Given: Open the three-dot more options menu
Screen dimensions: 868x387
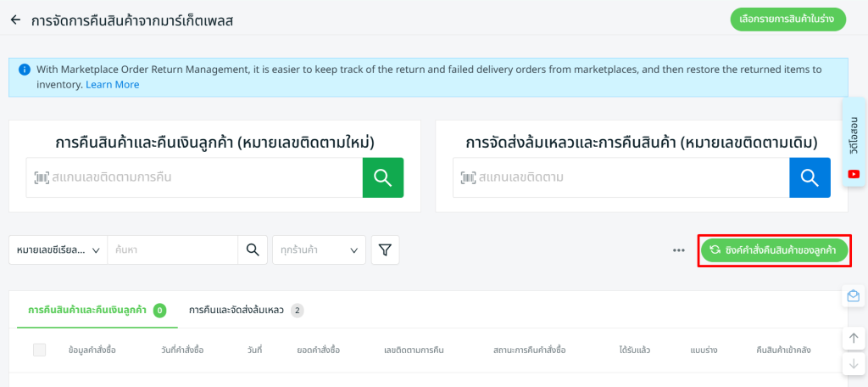Looking at the screenshot, I should pyautogui.click(x=679, y=250).
